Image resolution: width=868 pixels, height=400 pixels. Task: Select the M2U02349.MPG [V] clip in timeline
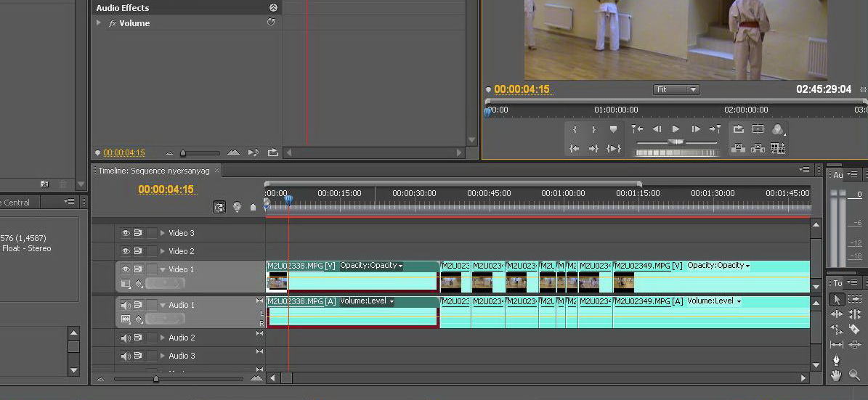[x=712, y=277]
